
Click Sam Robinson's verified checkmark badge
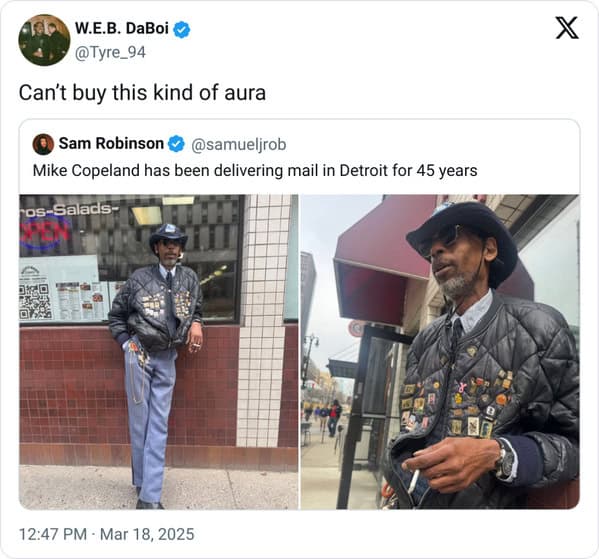(176, 144)
